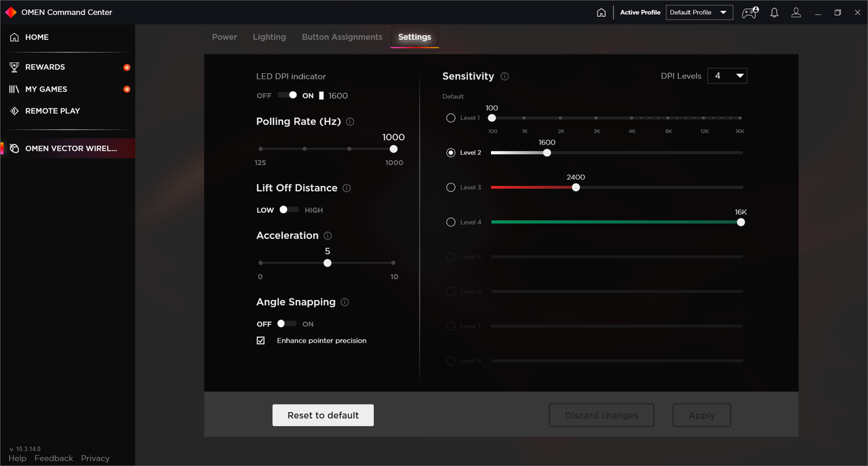Click the Home house icon in sidebar
The height and width of the screenshot is (466, 868).
point(14,37)
